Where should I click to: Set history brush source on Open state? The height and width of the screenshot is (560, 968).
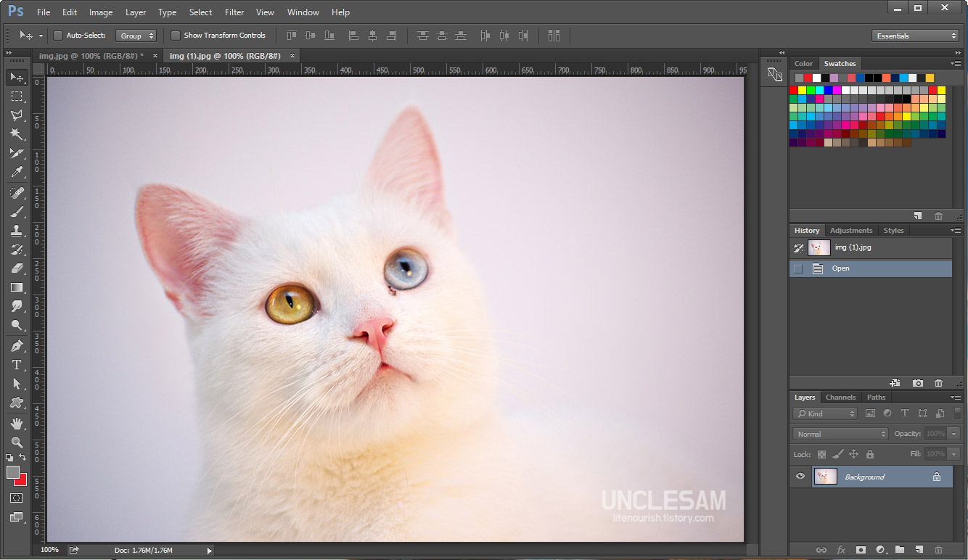798,268
